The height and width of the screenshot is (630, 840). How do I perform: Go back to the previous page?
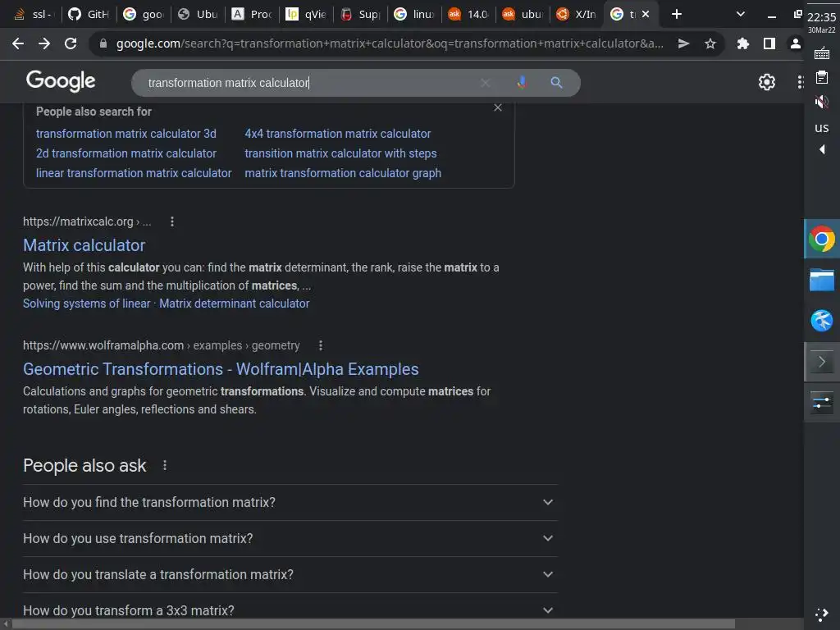point(18,43)
